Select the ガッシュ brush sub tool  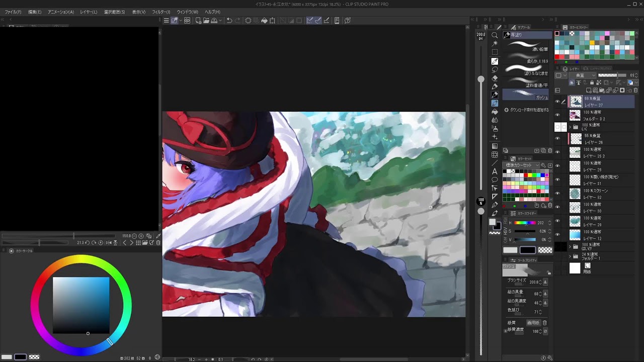tap(527, 94)
